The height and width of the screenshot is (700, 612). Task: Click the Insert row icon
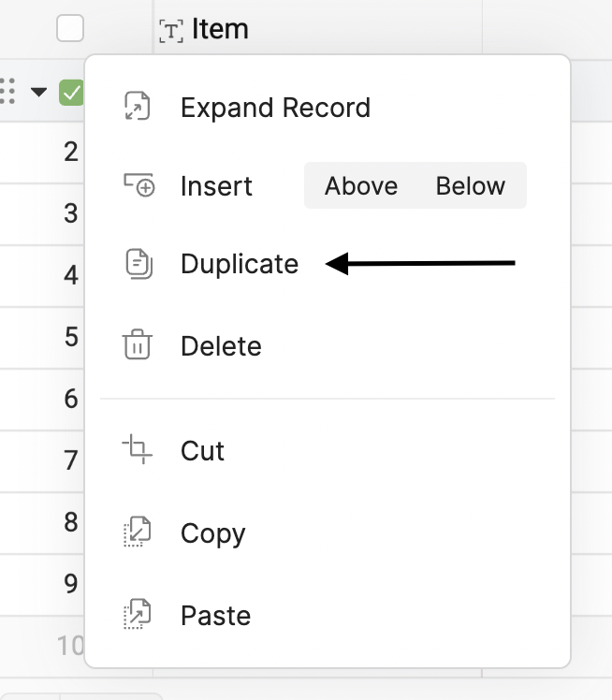[138, 185]
